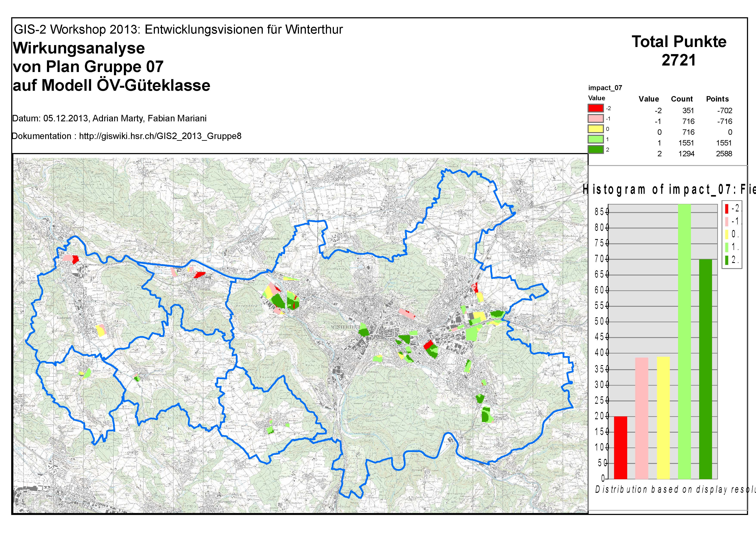756x535 pixels.
Task: Open the giswiki.hsr.ch documentation link
Action: point(160,136)
